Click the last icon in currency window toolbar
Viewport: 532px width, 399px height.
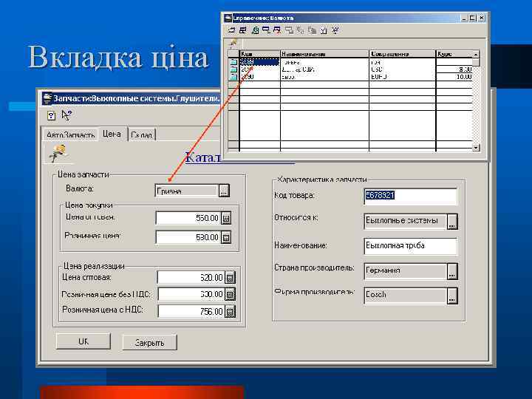click(335, 30)
